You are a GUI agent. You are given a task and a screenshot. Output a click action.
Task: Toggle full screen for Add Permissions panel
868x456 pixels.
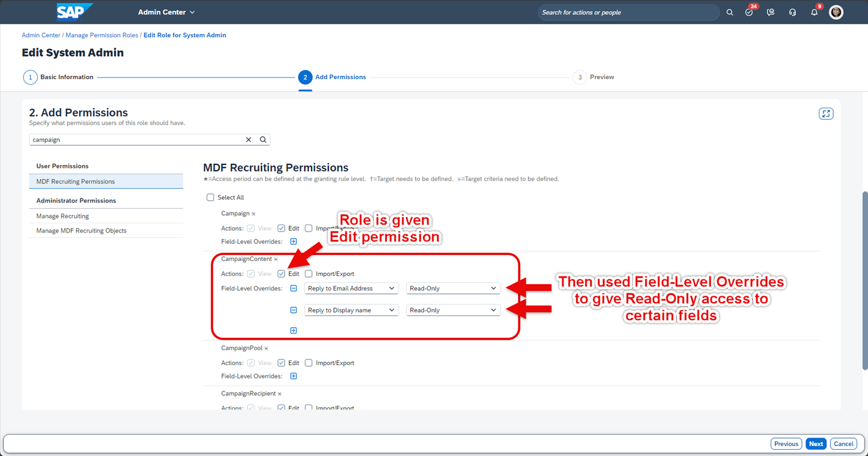(x=826, y=113)
